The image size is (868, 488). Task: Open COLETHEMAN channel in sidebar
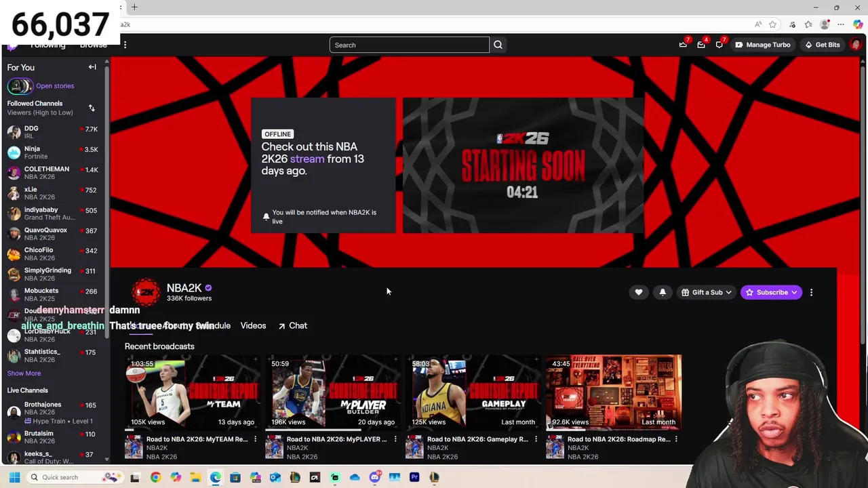click(53, 173)
